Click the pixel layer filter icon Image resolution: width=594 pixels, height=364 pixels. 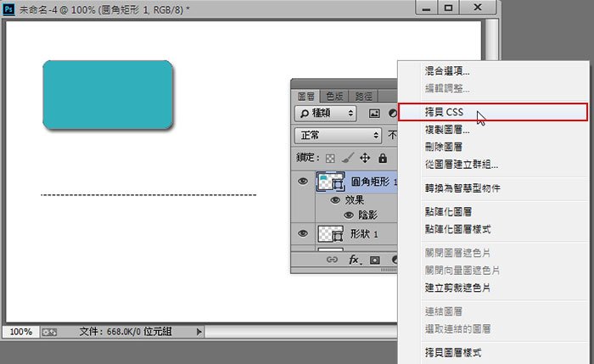click(374, 113)
